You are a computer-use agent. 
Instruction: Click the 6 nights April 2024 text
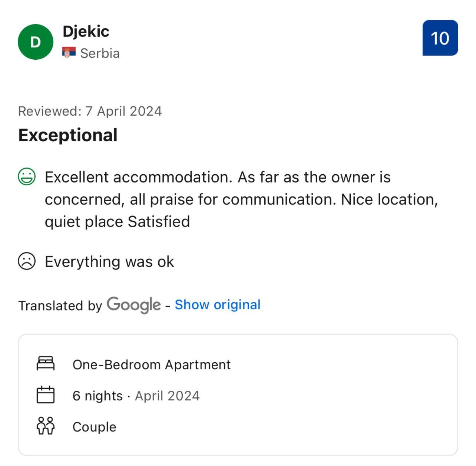point(136,396)
